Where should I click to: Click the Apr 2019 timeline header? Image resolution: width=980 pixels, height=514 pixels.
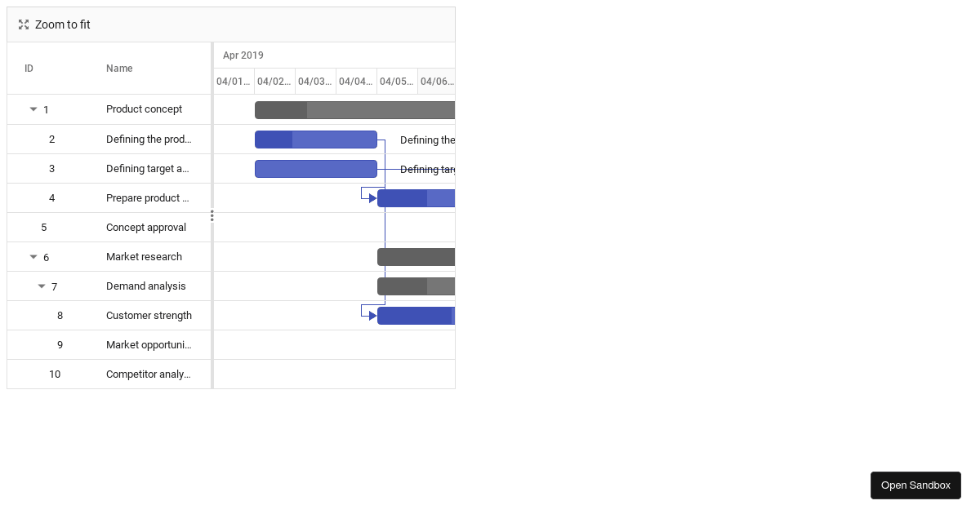[x=243, y=55]
